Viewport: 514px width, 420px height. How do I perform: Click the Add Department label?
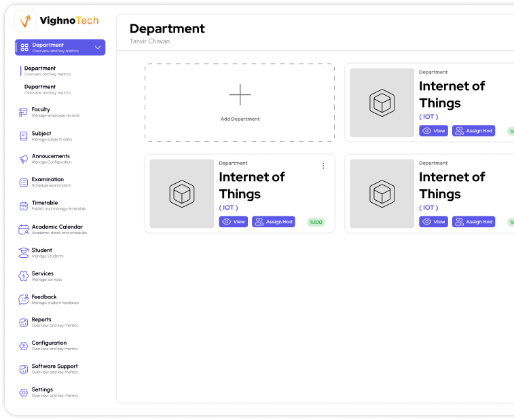(x=240, y=119)
